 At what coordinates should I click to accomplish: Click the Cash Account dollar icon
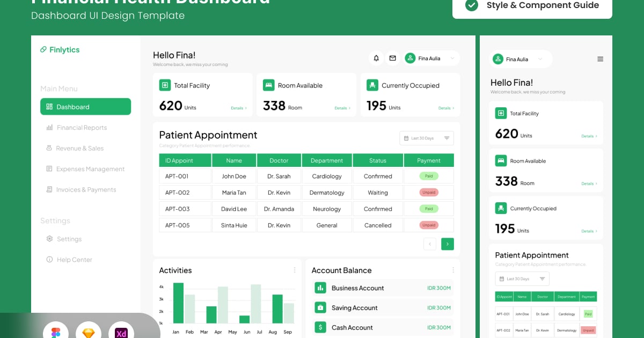320,327
